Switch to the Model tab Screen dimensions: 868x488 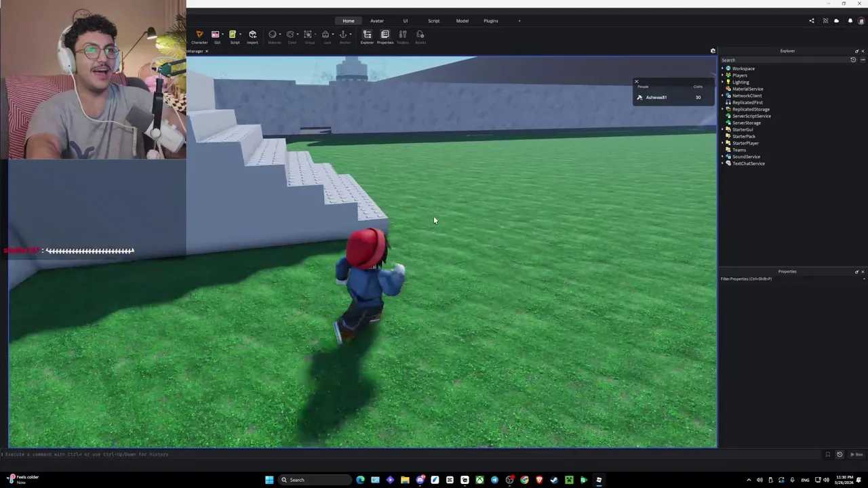pos(462,21)
